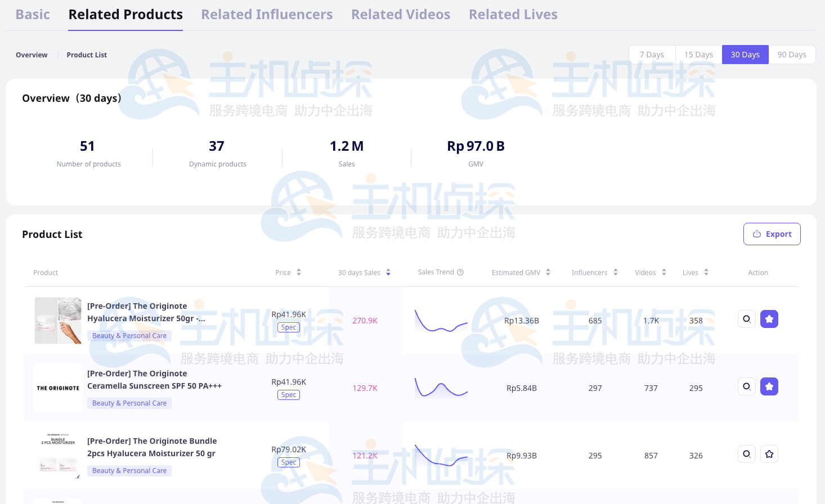Sort table by Videos sort icon

point(664,272)
